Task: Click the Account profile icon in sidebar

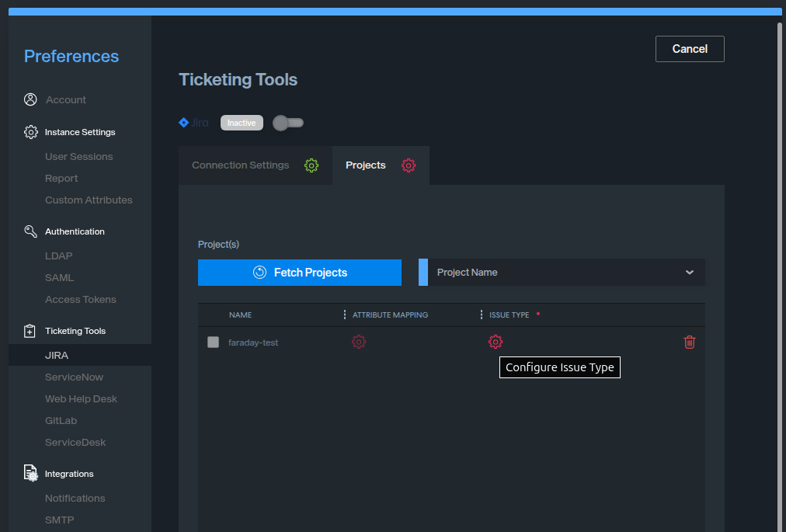Action: click(x=30, y=99)
